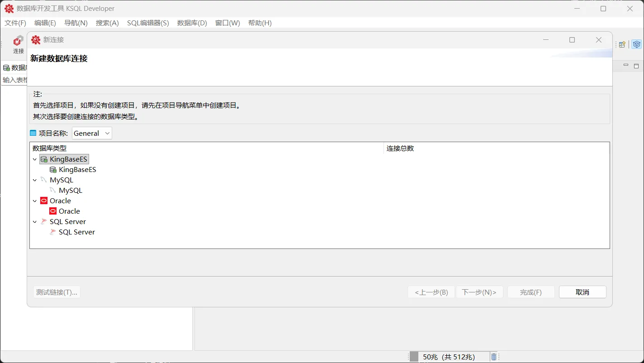Click the 测试链接(T) button

pyautogui.click(x=57, y=291)
